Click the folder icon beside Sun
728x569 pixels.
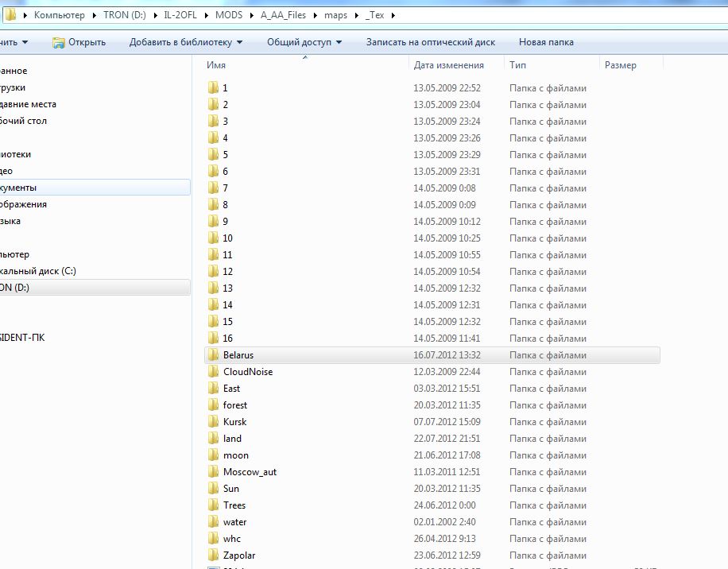click(x=213, y=489)
